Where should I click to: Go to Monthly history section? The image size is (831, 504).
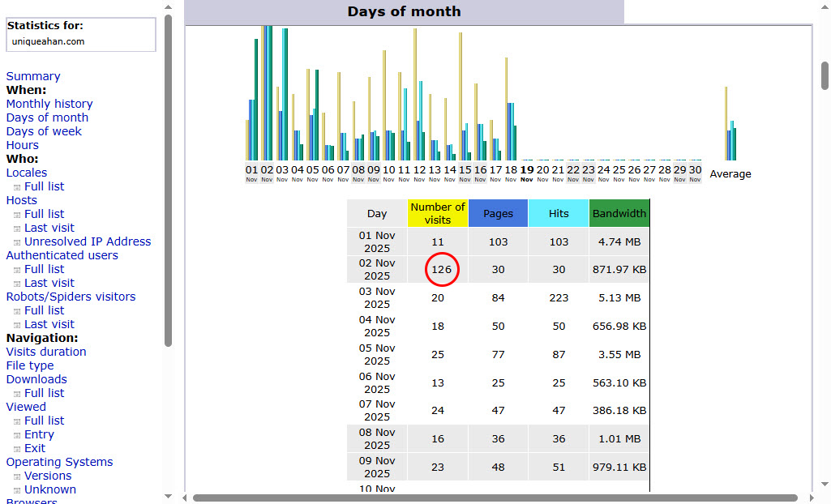click(49, 104)
